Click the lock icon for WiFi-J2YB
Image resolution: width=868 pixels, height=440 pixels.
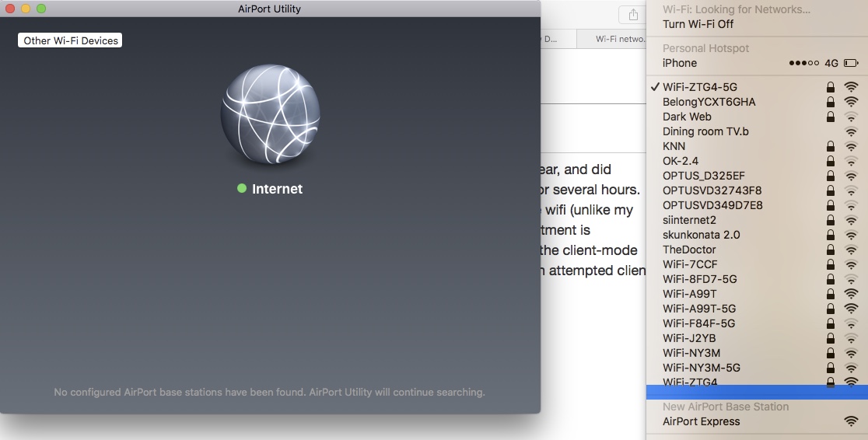tap(831, 338)
